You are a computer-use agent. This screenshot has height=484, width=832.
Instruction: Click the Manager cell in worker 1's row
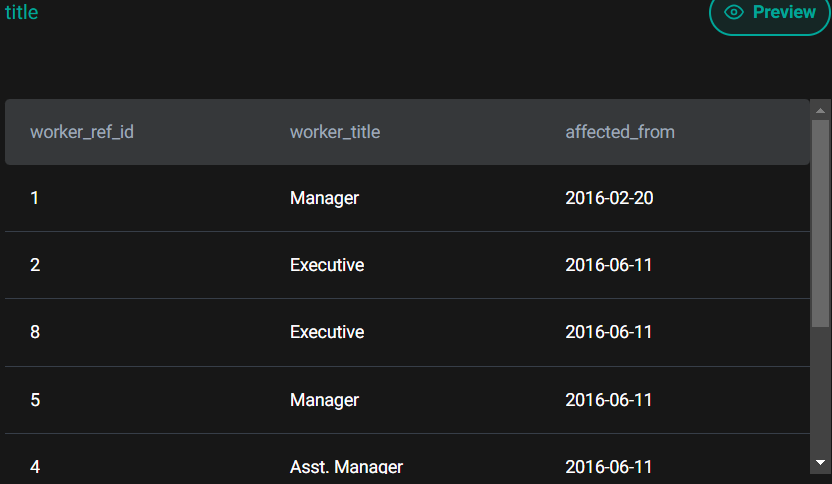pyautogui.click(x=324, y=198)
